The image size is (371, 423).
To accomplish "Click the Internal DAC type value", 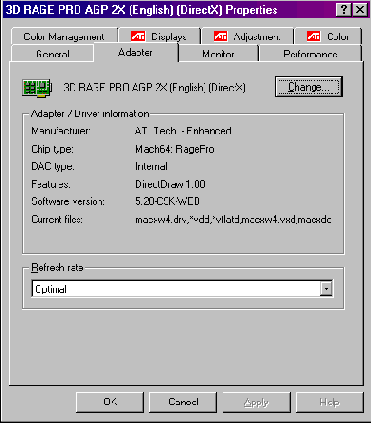I will click(x=151, y=166).
